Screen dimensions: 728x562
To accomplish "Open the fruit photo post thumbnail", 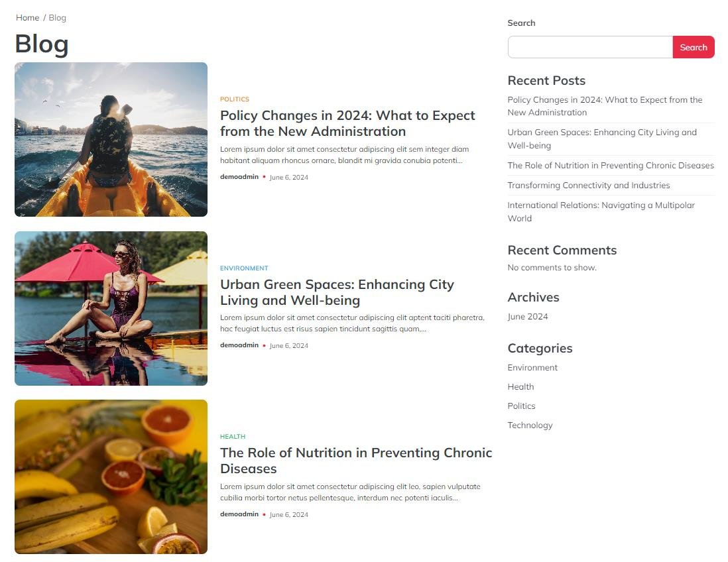I will (x=111, y=477).
